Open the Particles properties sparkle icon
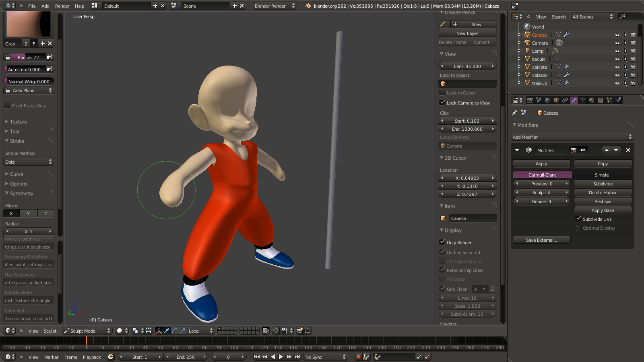 click(x=609, y=100)
